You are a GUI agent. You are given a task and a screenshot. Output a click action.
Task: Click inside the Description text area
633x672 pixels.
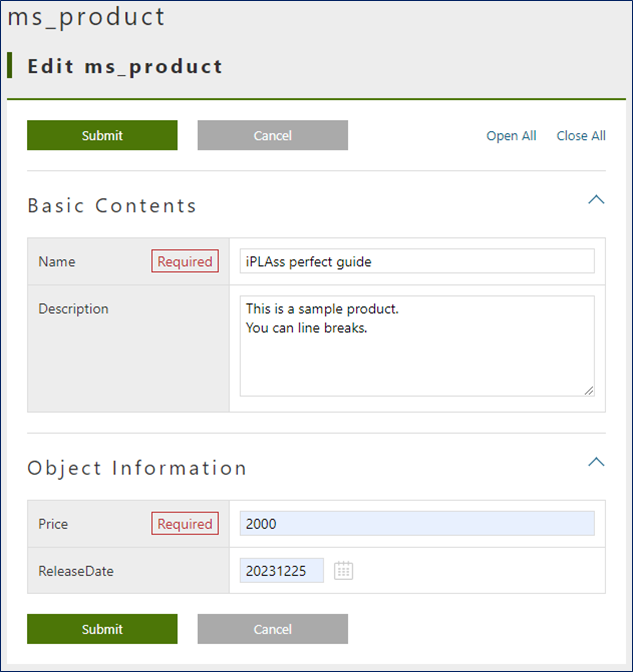point(417,346)
